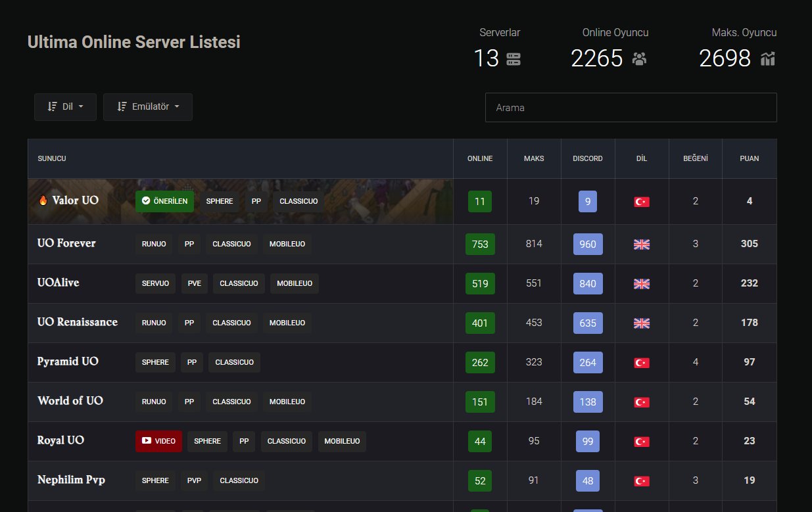Click the server stack icon beside 13

[x=513, y=59]
